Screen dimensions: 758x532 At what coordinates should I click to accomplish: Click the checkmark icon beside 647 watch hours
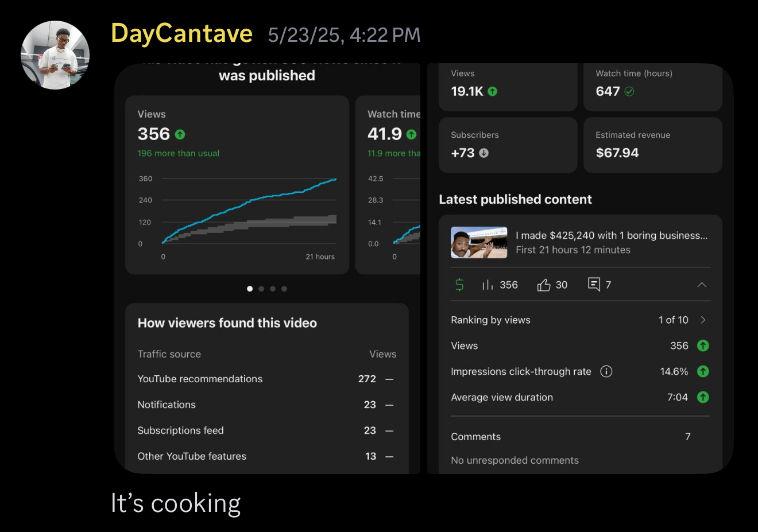pos(629,91)
